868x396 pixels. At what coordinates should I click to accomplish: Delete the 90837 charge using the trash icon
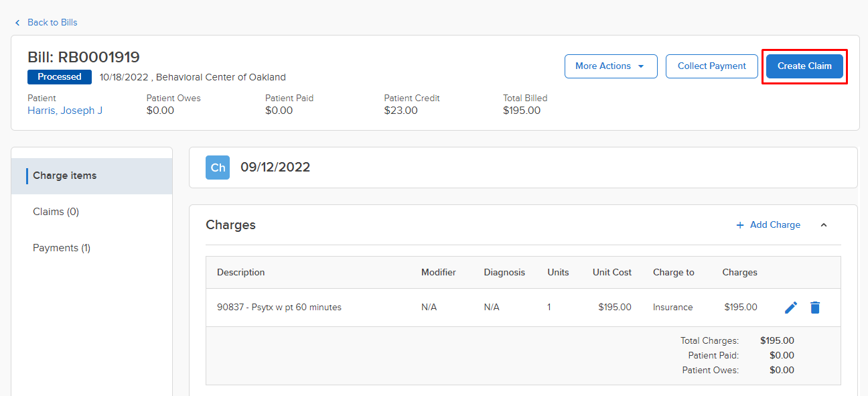tap(815, 307)
